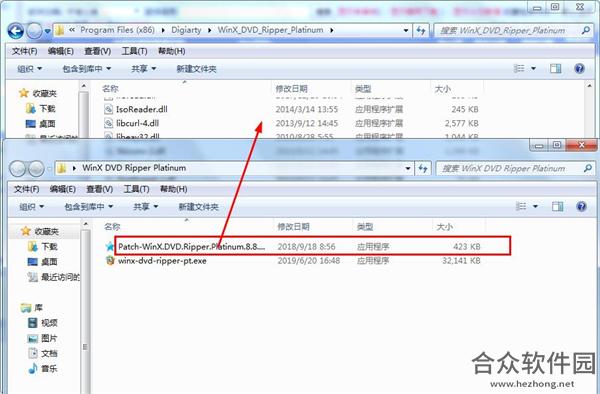Screen dimensions: 600x394
Task: Click back button in front WinX DVD Ripper Platinum window
Action: [18, 168]
